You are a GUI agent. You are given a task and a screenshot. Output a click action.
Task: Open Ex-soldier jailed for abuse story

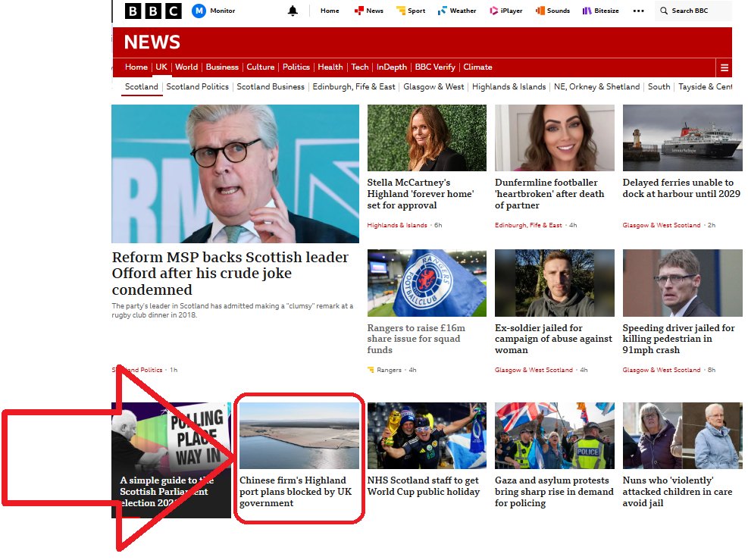click(x=553, y=339)
